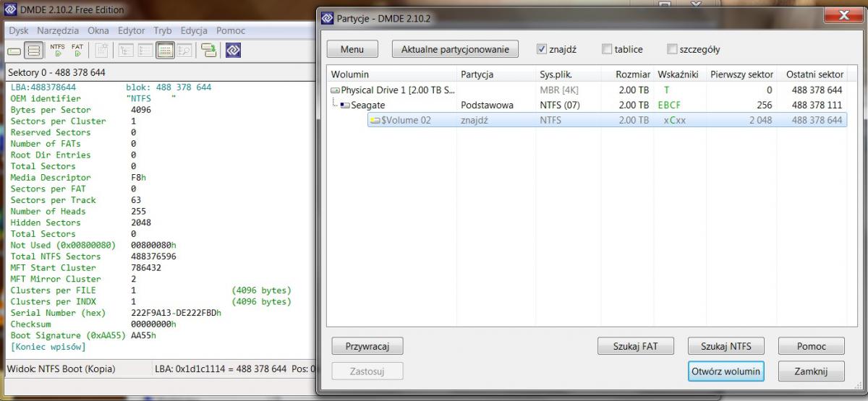Open the Dysk menu

coord(19,30)
